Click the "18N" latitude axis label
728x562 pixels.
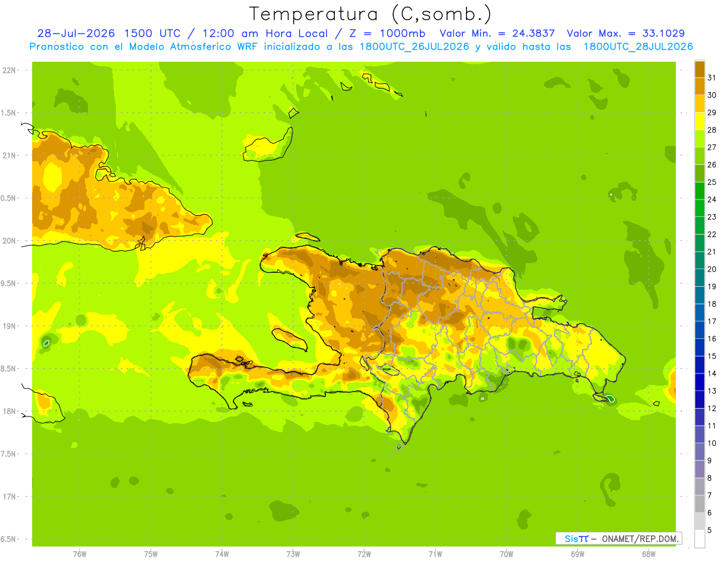pyautogui.click(x=10, y=411)
